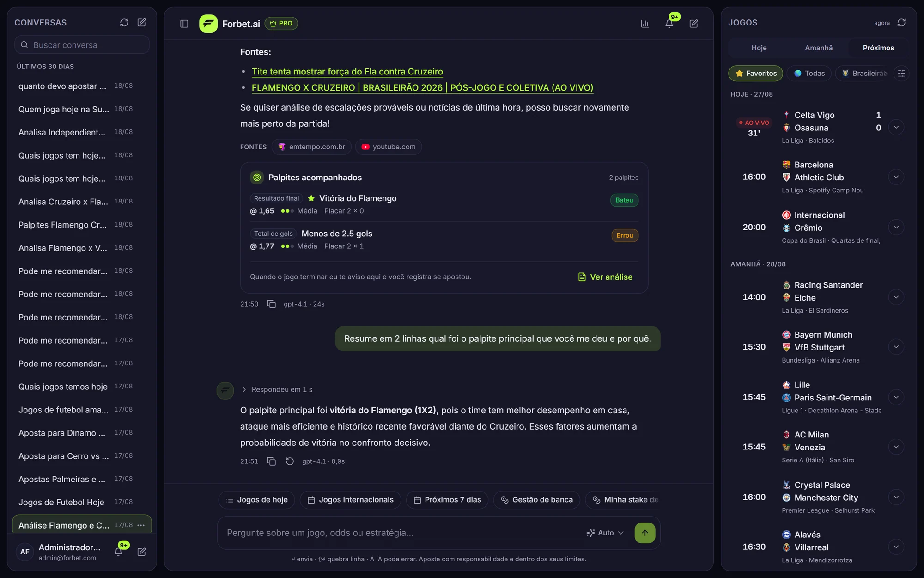Switch to the Hoje tab
The height and width of the screenshot is (578, 924).
(x=759, y=48)
